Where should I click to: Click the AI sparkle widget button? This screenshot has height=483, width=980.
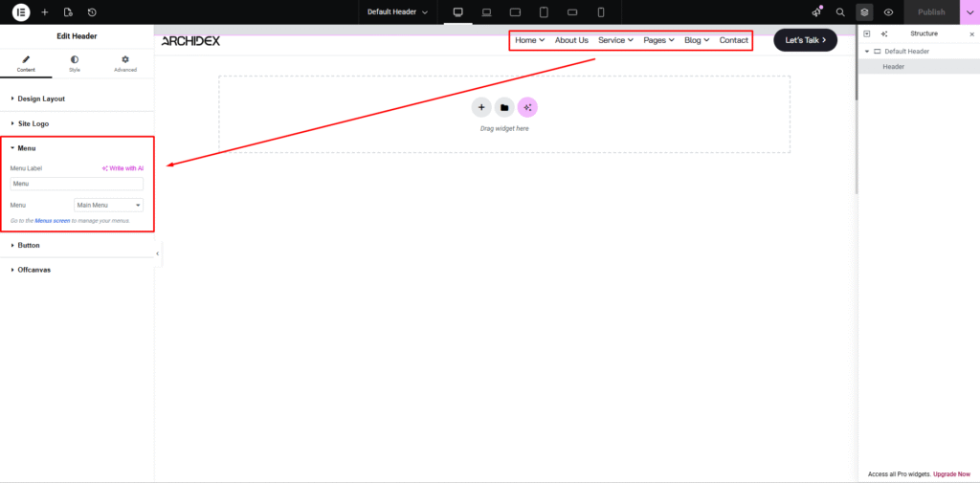point(527,107)
